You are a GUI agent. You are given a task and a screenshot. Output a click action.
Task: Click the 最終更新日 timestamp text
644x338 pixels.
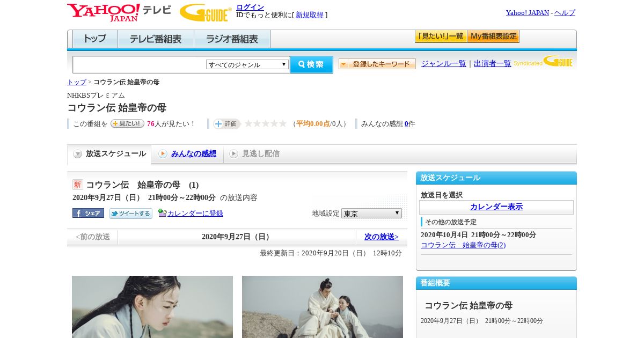pos(331,253)
